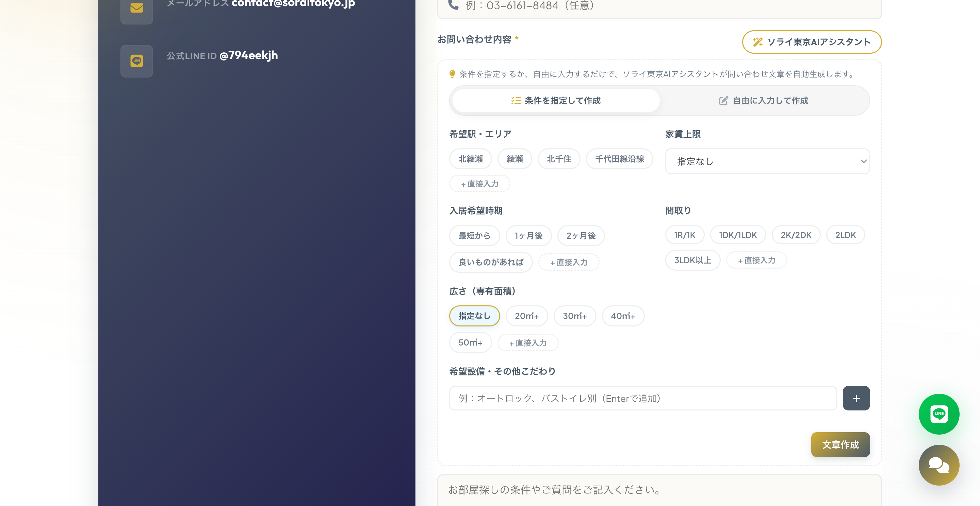Click the plus button to add 希望設備
980x506 pixels.
pyautogui.click(x=856, y=398)
